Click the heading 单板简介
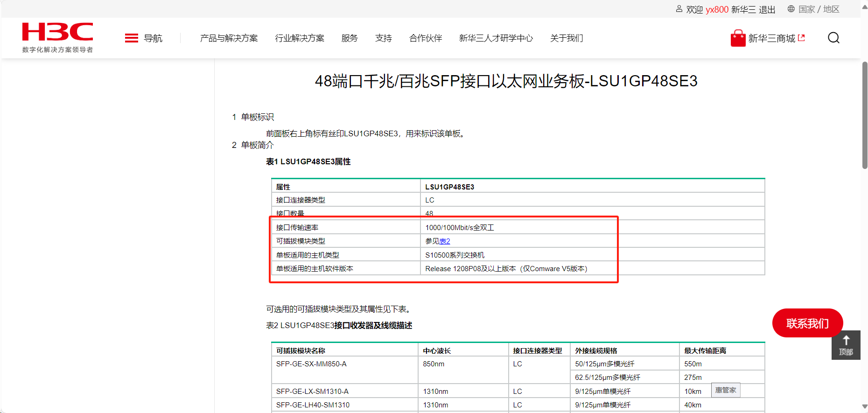Viewport: 868px width, 413px height. coord(258,145)
